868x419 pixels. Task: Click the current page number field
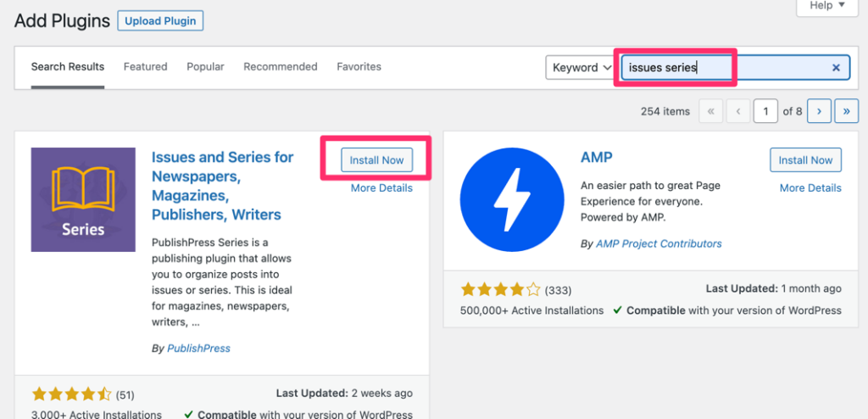tap(765, 111)
